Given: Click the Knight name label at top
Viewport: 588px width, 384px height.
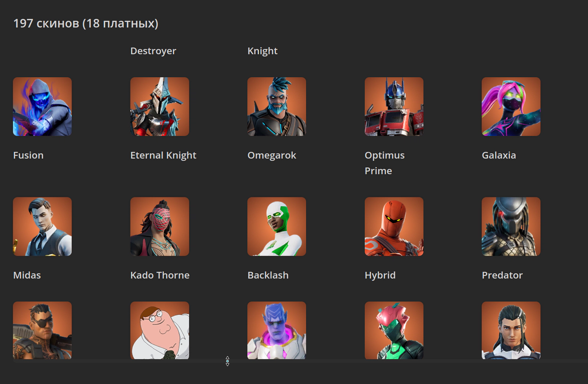Looking at the screenshot, I should coord(262,51).
